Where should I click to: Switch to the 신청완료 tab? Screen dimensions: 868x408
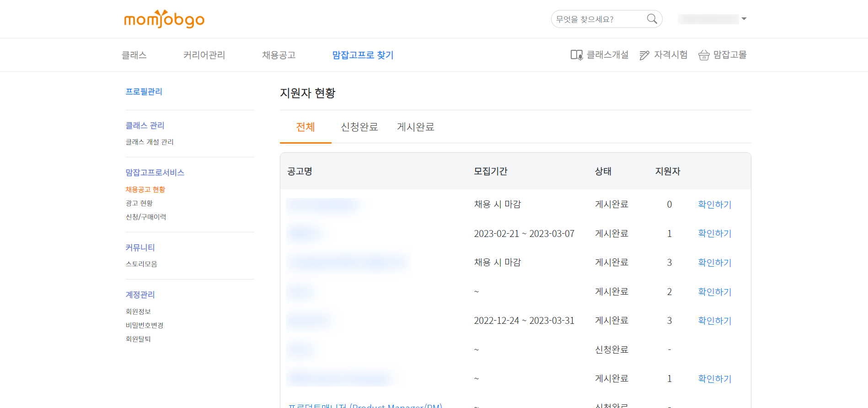(x=359, y=127)
